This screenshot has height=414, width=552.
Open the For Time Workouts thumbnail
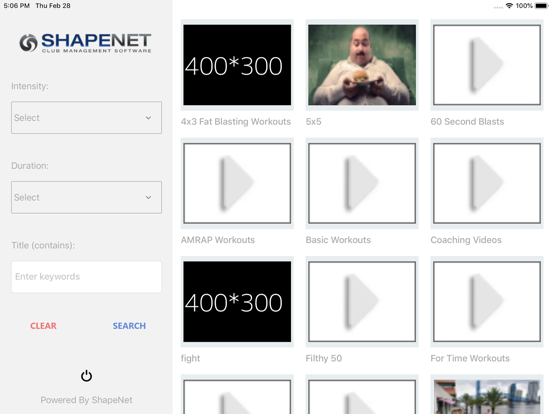(487, 301)
